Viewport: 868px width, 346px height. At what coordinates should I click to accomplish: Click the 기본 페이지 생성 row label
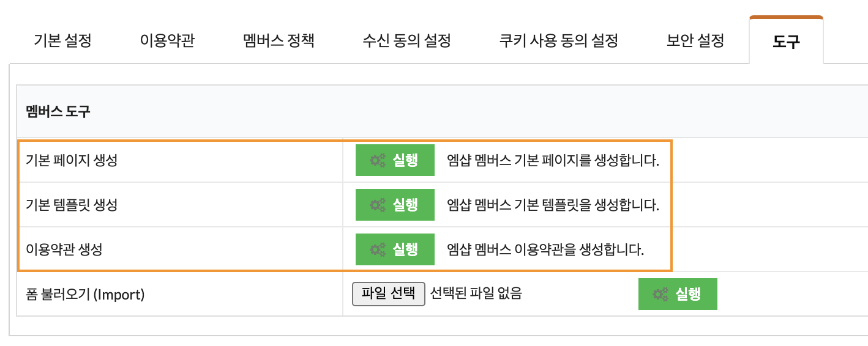click(x=72, y=160)
